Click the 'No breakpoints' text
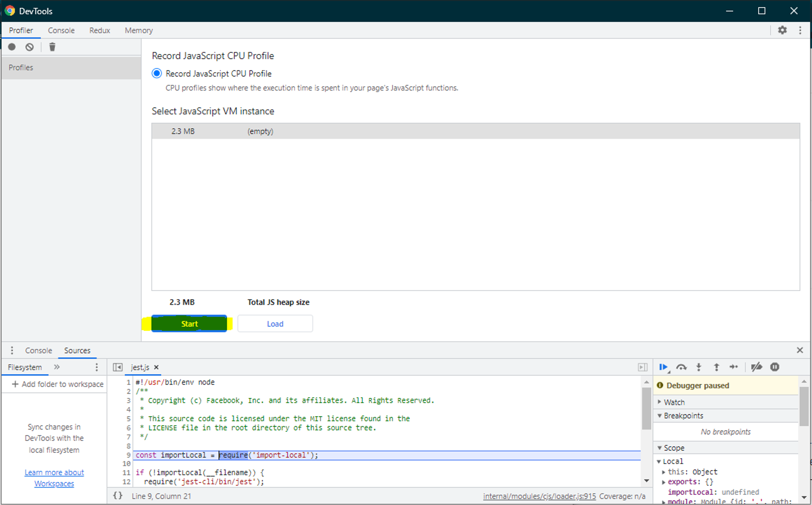Viewport: 812px width, 505px height. coord(726,431)
